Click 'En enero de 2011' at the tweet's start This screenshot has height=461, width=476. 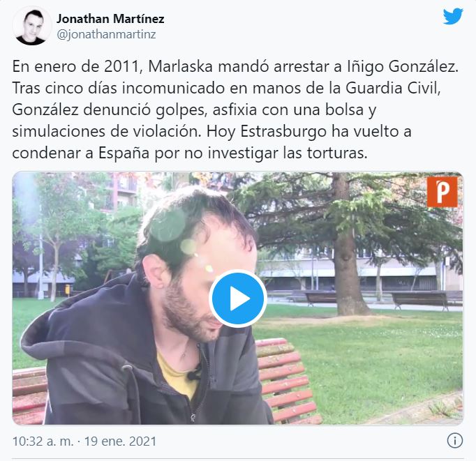pyautogui.click(x=77, y=67)
